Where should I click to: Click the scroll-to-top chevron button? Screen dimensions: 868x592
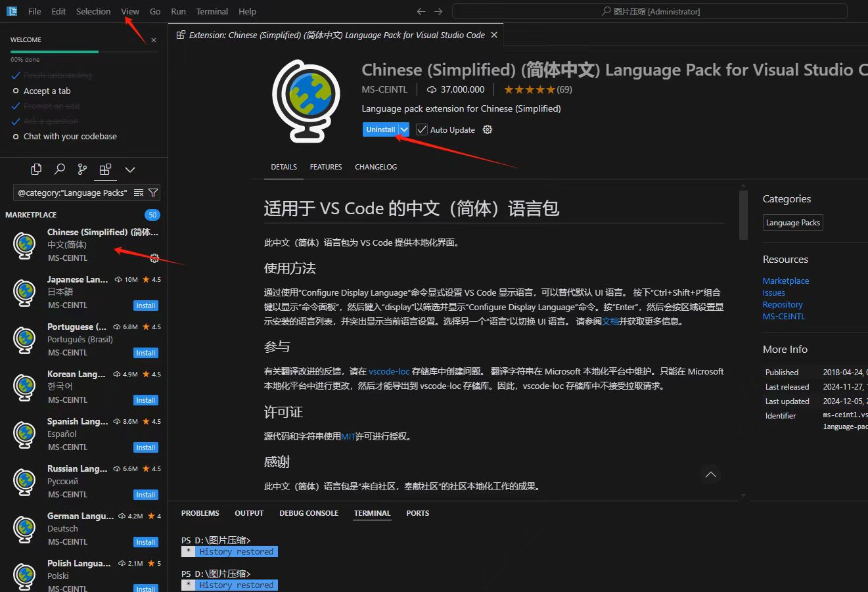[710, 474]
